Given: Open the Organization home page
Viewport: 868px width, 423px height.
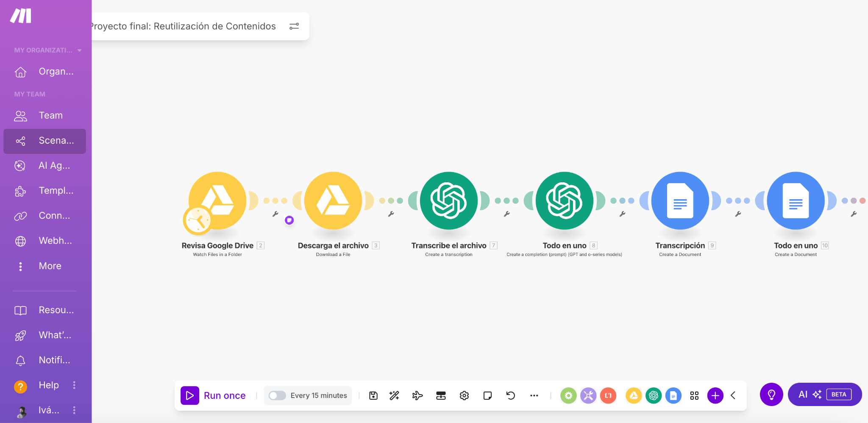Looking at the screenshot, I should coord(45,72).
